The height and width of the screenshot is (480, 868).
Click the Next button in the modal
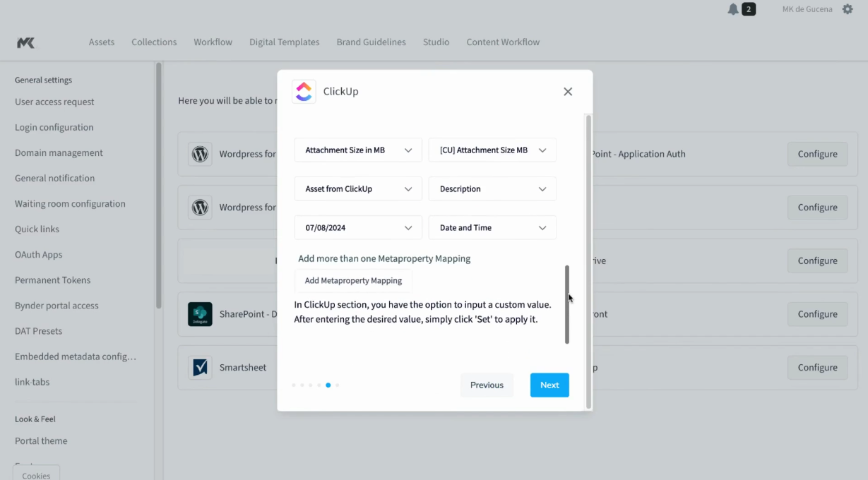coord(549,385)
